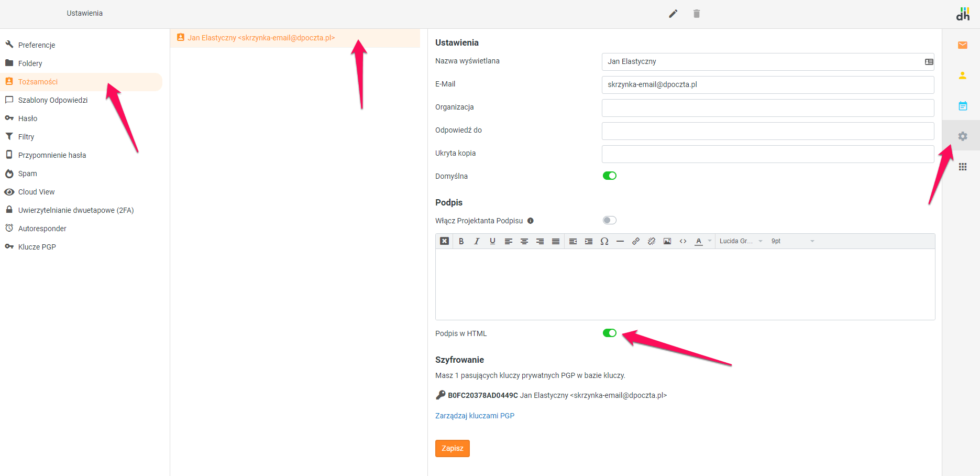Click the vCard icon in Nazwa wyświetlana field
This screenshot has height=476, width=980.
[929, 62]
